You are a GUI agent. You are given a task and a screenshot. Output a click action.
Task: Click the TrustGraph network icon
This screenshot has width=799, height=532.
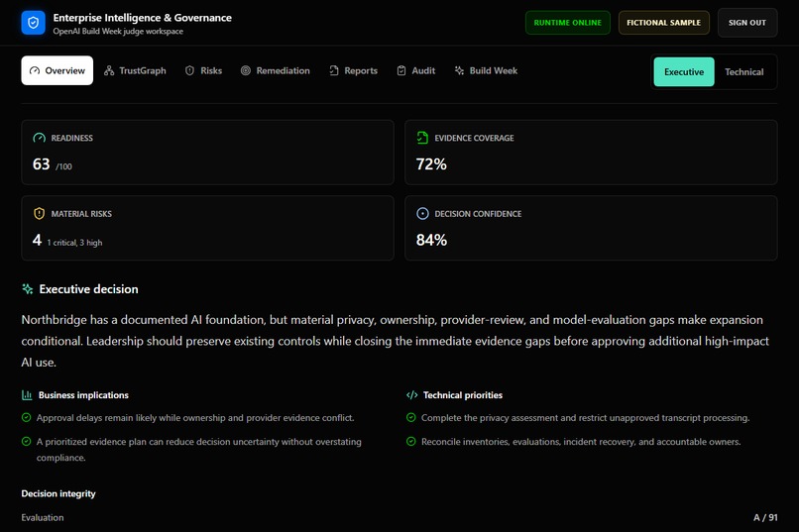109,70
